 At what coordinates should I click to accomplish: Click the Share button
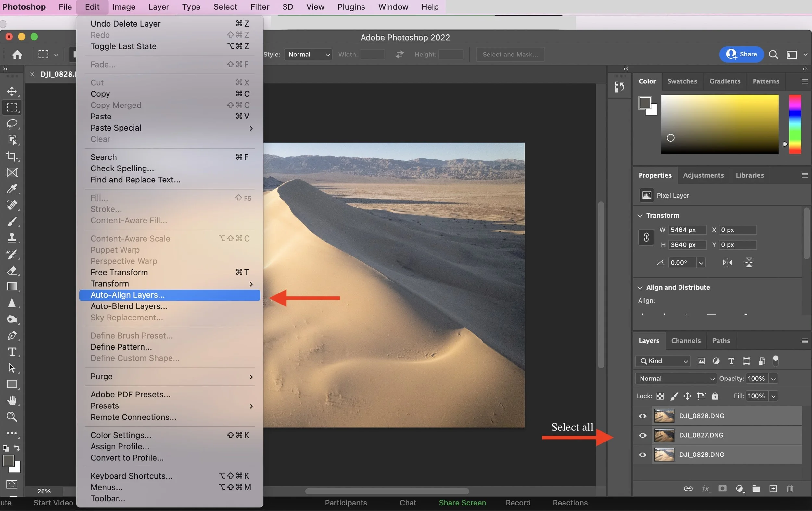741,54
